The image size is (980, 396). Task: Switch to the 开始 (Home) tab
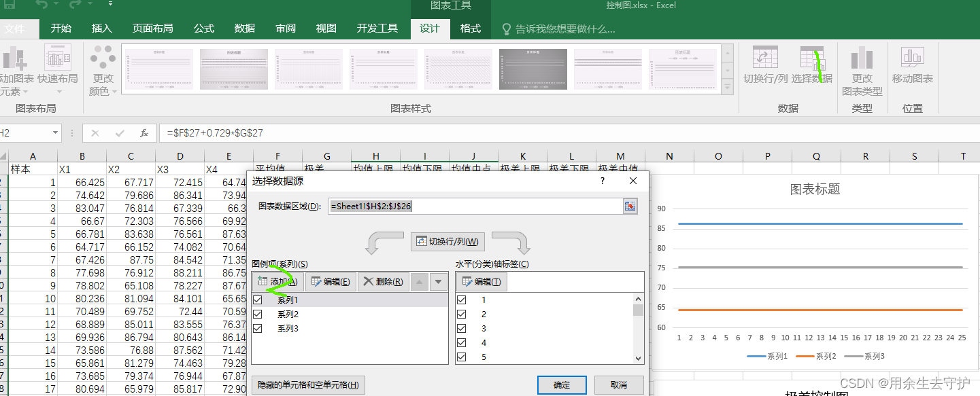tap(61, 29)
